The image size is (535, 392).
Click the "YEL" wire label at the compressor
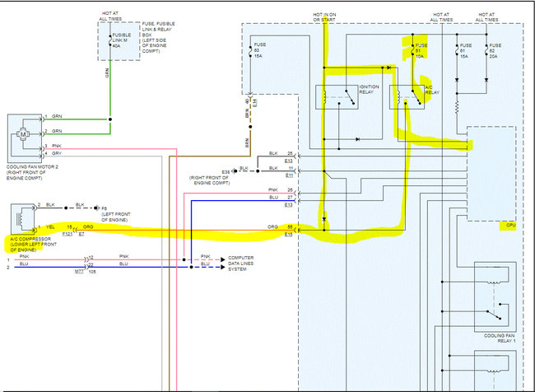pos(50,226)
